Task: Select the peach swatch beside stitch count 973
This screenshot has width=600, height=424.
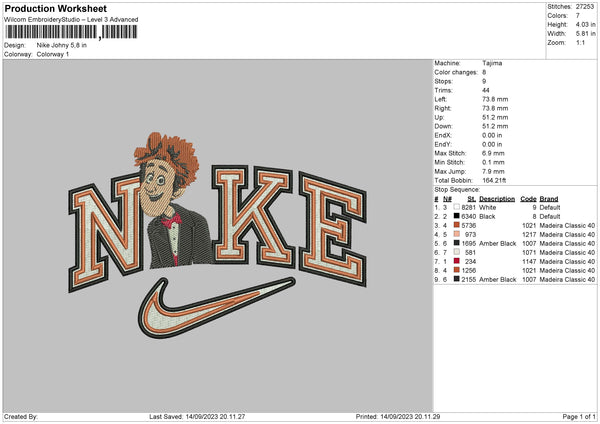Action: click(x=456, y=234)
